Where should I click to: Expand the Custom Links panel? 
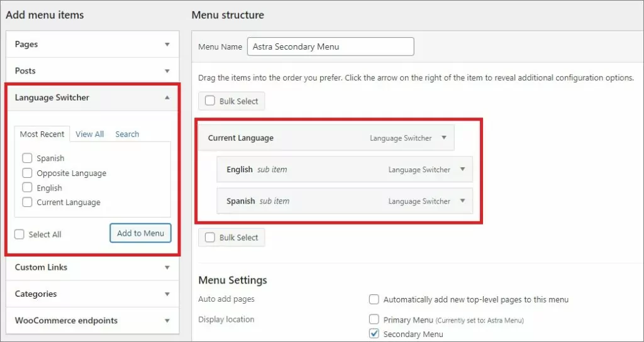tap(167, 267)
